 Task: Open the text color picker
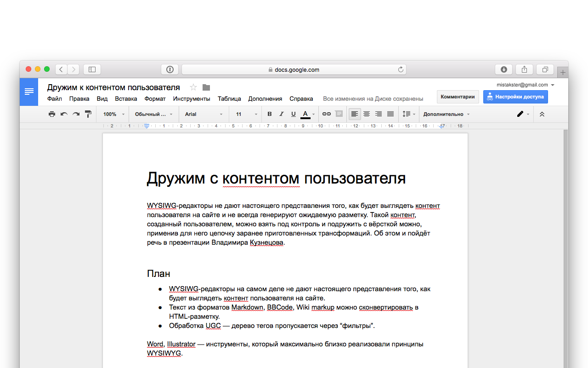click(x=308, y=114)
